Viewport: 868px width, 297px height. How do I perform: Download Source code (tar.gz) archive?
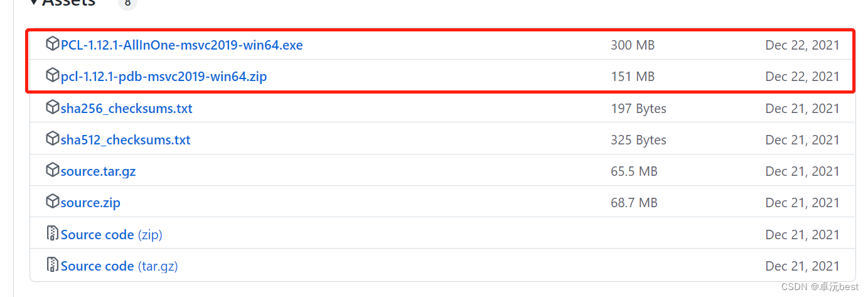point(119,266)
